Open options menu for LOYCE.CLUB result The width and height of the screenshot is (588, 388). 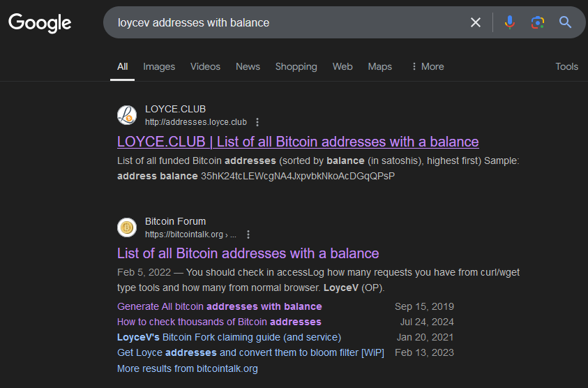(x=257, y=122)
